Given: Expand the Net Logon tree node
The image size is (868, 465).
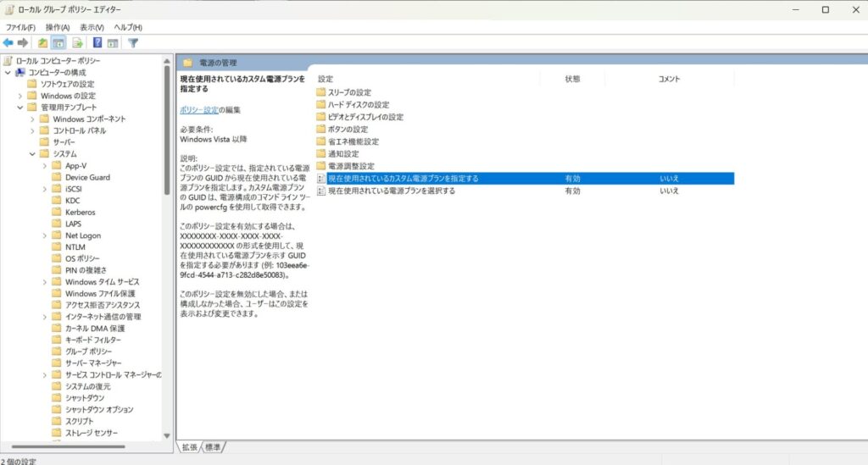Looking at the screenshot, I should click(x=44, y=235).
